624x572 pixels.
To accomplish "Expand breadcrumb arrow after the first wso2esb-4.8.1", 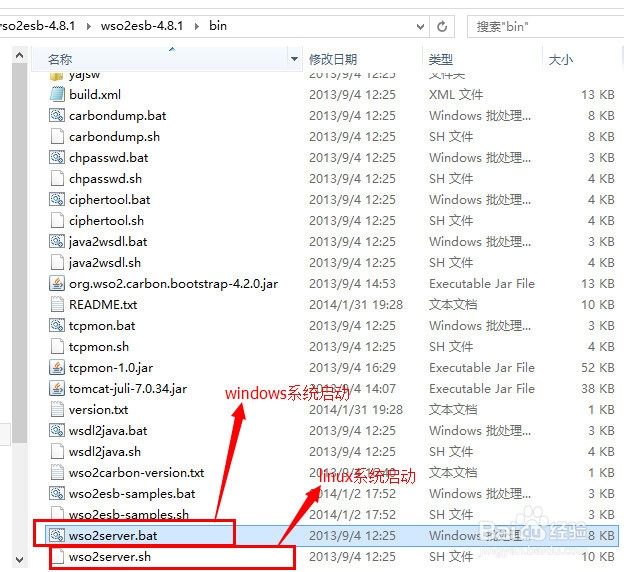I will [x=88, y=26].
